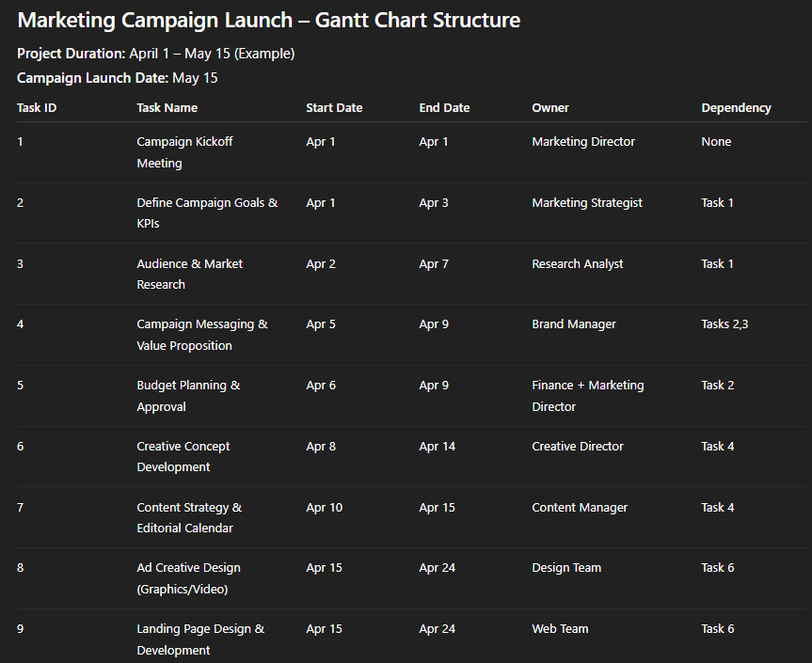This screenshot has width=812, height=663.
Task: Click the 'Task ID' column header
Action: [x=37, y=107]
